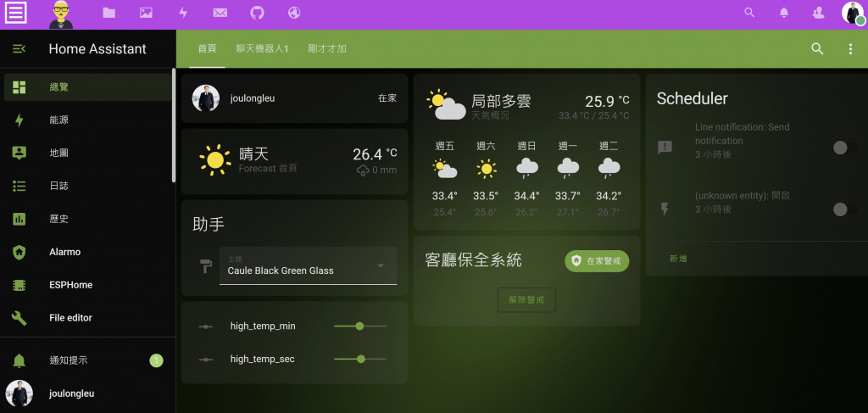Click the notification count badge 1
Screen dimensions: 868x413
(156, 361)
